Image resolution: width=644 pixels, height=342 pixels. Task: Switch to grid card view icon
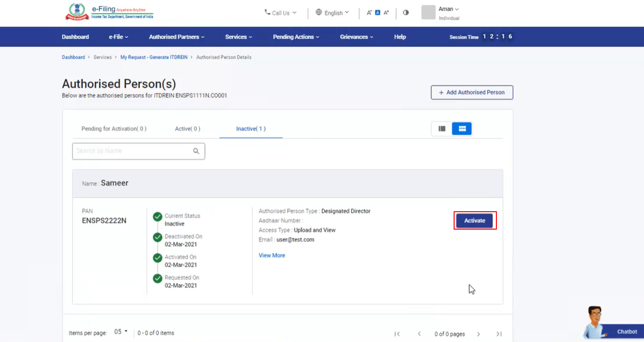(462, 129)
